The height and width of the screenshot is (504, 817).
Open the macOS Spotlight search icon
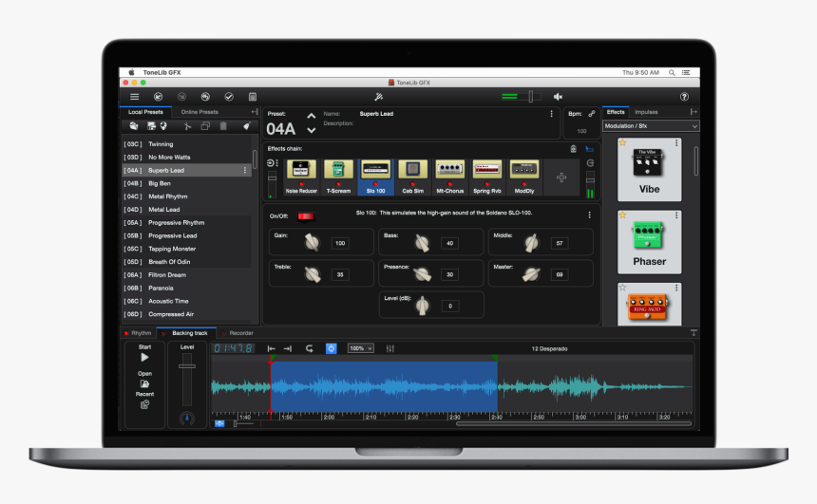(x=672, y=73)
